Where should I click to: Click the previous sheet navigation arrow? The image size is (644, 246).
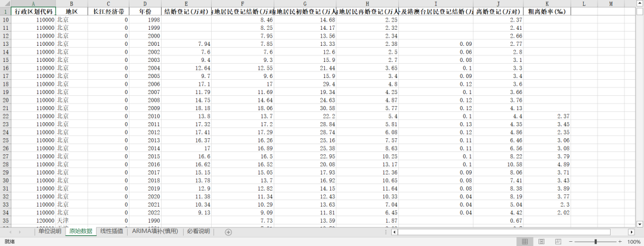(x=10, y=232)
